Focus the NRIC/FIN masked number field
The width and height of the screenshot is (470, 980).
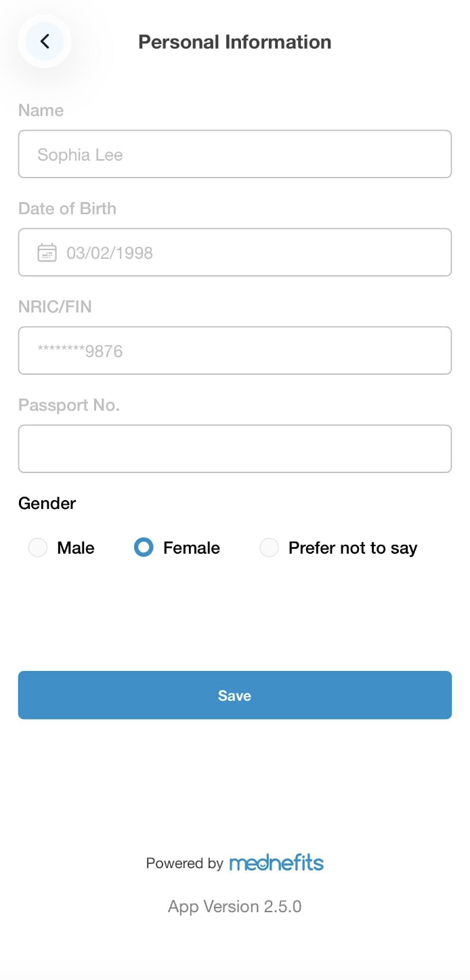point(234,350)
